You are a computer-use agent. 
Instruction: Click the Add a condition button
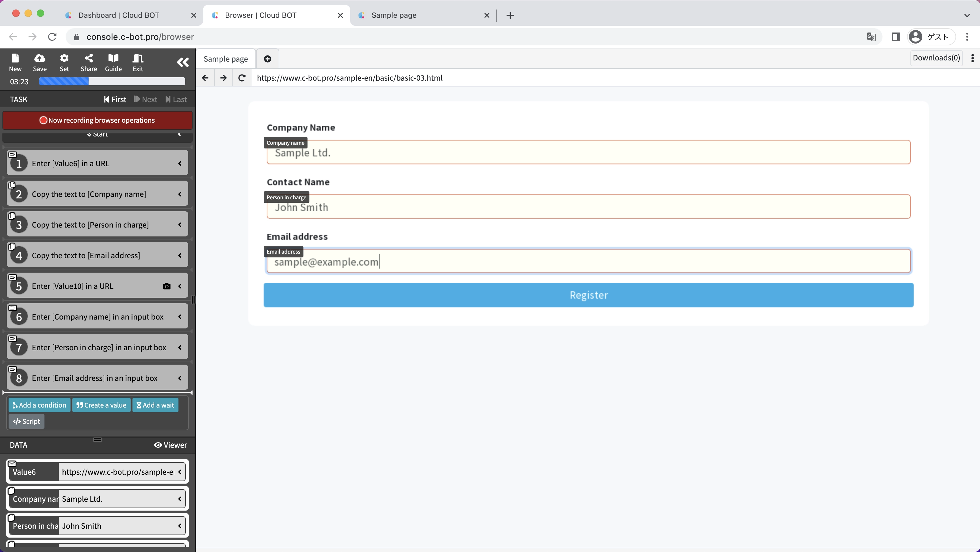(x=40, y=405)
